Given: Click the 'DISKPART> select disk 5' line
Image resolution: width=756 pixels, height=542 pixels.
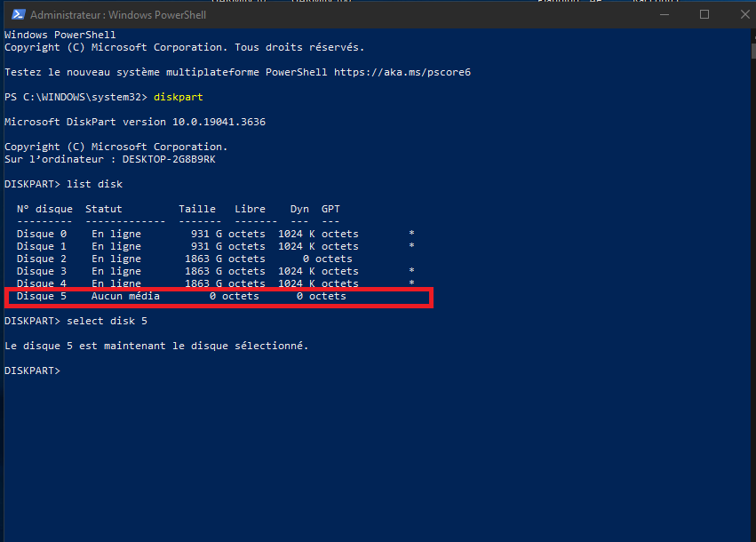Looking at the screenshot, I should 76,321.
